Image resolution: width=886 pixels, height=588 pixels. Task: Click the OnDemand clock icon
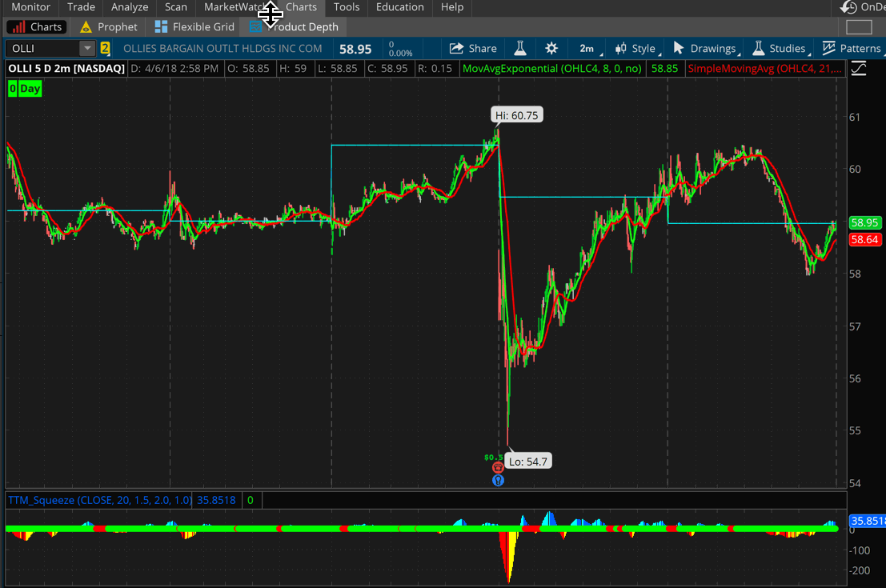tap(848, 7)
